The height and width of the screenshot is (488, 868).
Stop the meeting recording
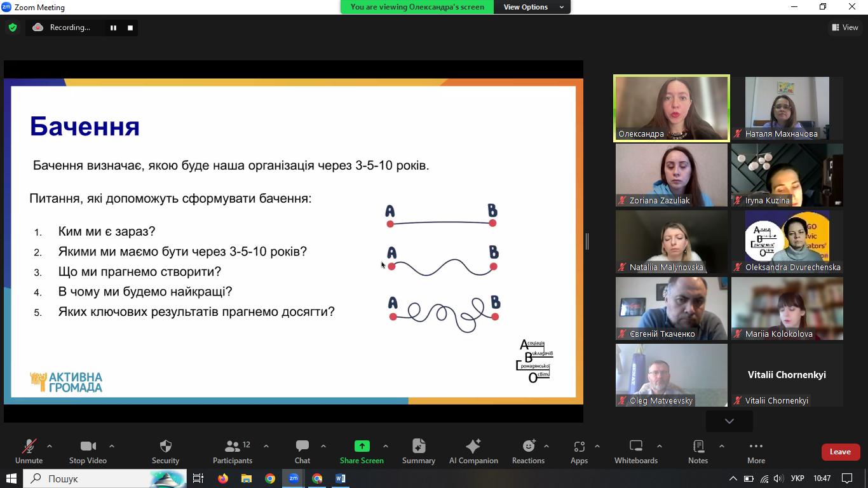point(130,27)
